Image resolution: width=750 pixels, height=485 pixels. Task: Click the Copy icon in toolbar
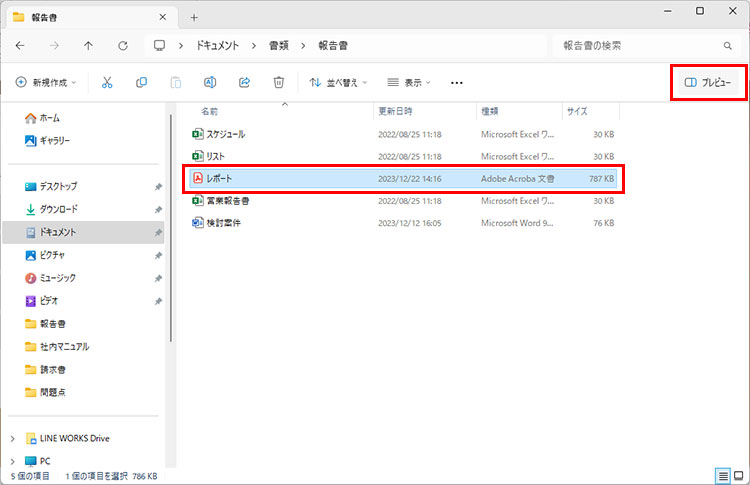coord(141,82)
